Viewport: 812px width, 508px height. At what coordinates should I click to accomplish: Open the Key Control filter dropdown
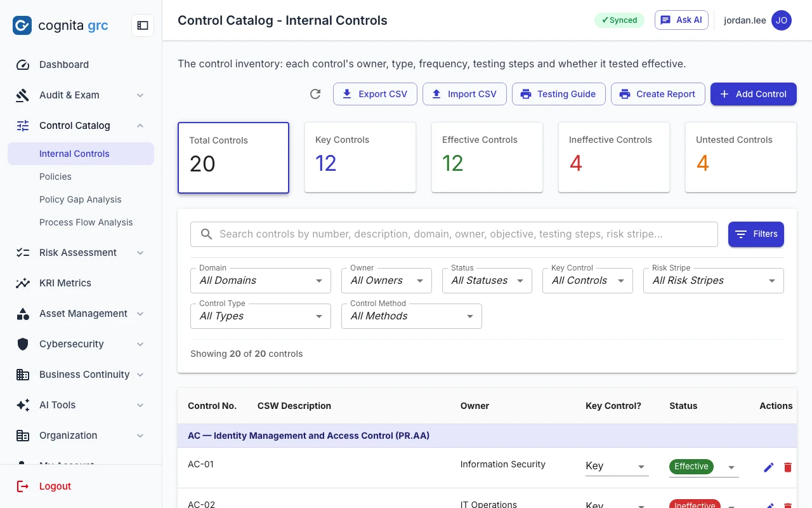click(x=587, y=281)
